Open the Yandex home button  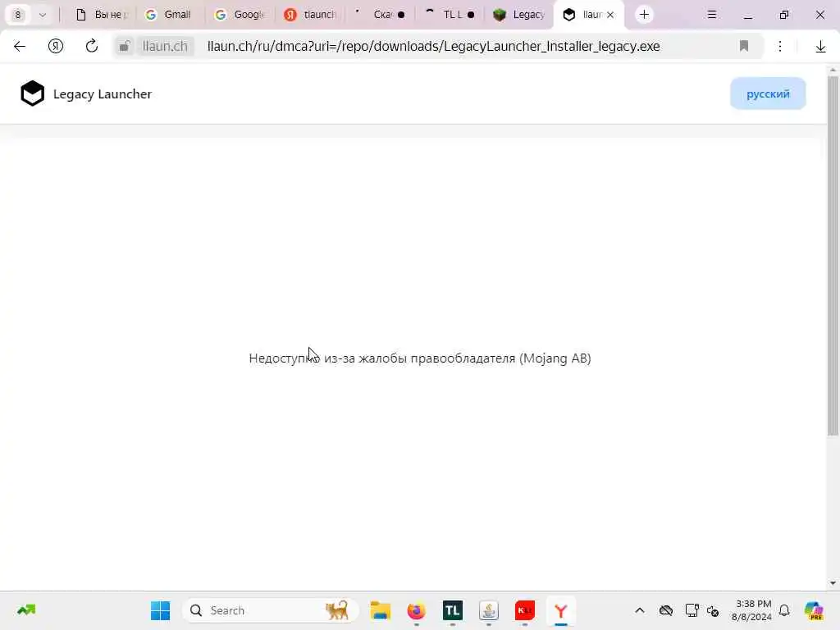(56, 46)
